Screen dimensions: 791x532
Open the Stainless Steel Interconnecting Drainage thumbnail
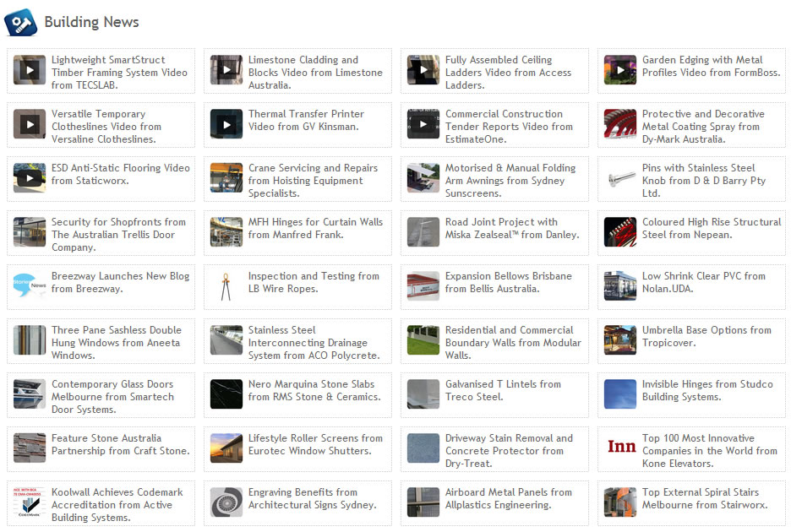click(226, 339)
